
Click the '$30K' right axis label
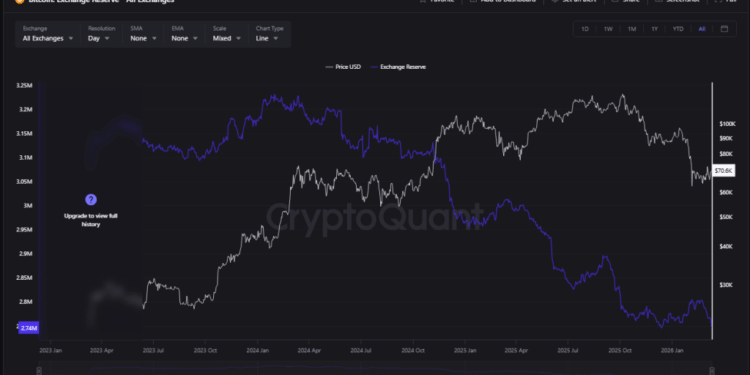(x=725, y=285)
